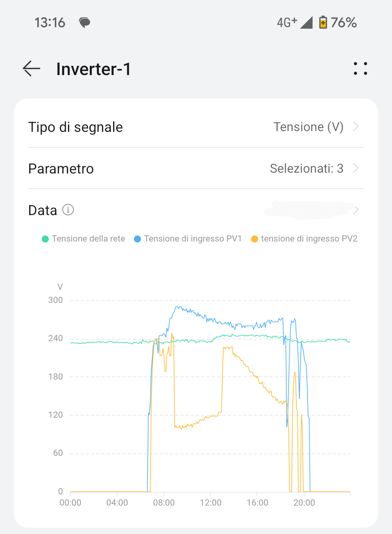Expand Tipo di segnale chevron
This screenshot has width=392, height=534.
355,126
